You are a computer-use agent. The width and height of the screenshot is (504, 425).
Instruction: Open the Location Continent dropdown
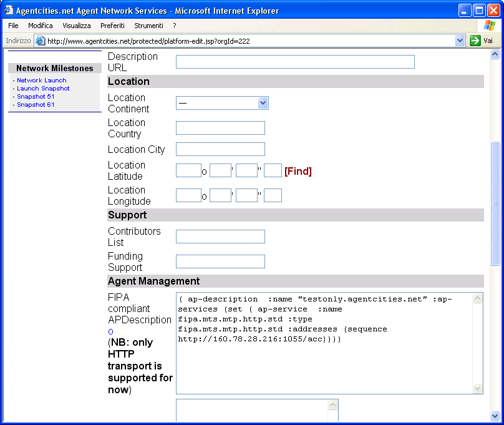(x=222, y=103)
